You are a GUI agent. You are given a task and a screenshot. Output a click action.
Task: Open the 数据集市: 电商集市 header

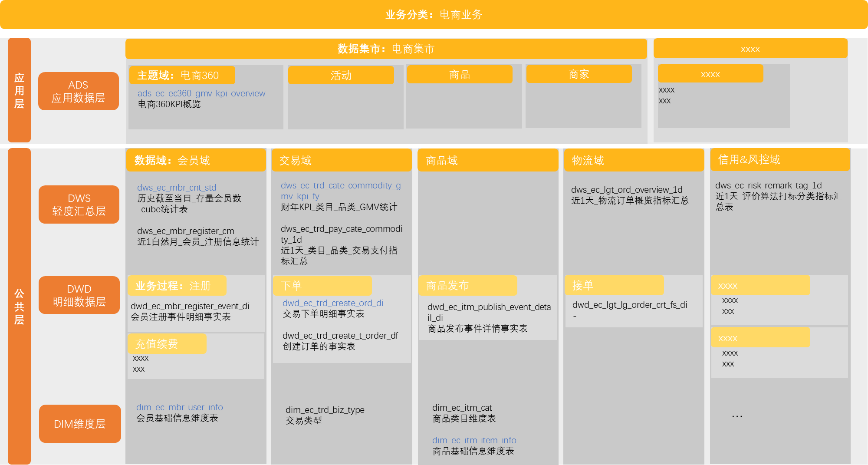coord(386,49)
